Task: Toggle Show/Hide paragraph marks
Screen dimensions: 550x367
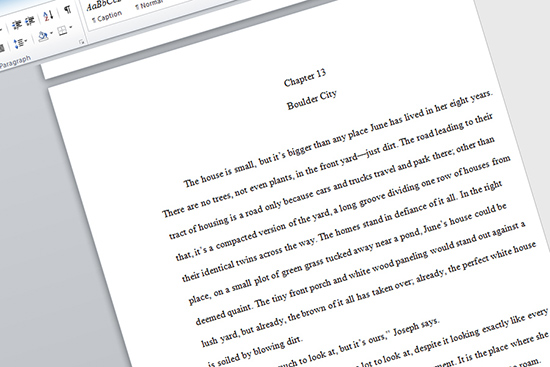Action: pos(68,10)
